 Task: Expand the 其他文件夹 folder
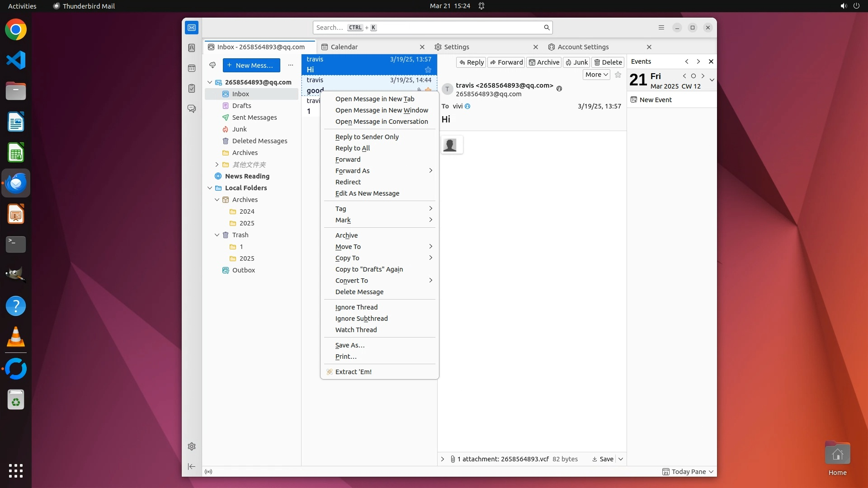click(x=217, y=164)
